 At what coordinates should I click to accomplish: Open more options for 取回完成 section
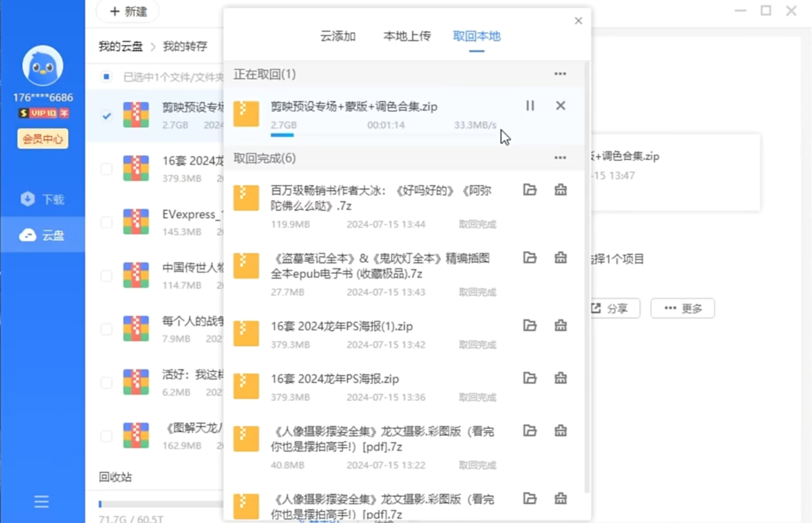click(x=560, y=158)
